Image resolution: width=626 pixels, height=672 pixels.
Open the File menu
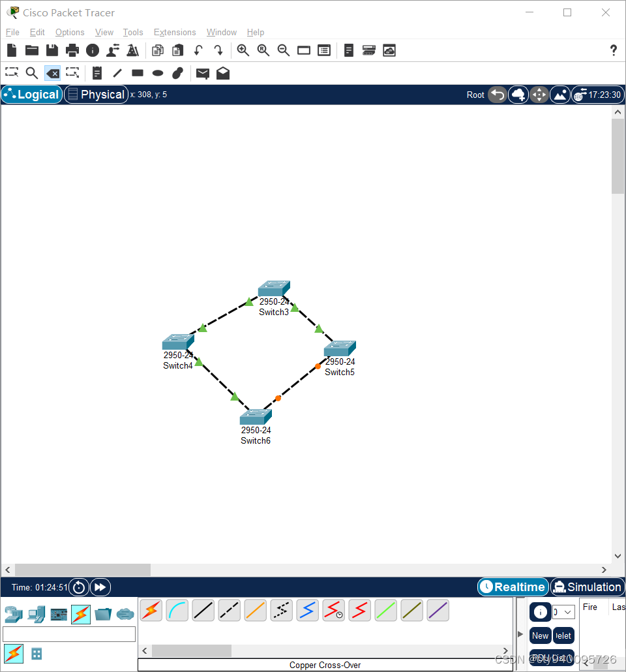click(x=12, y=32)
